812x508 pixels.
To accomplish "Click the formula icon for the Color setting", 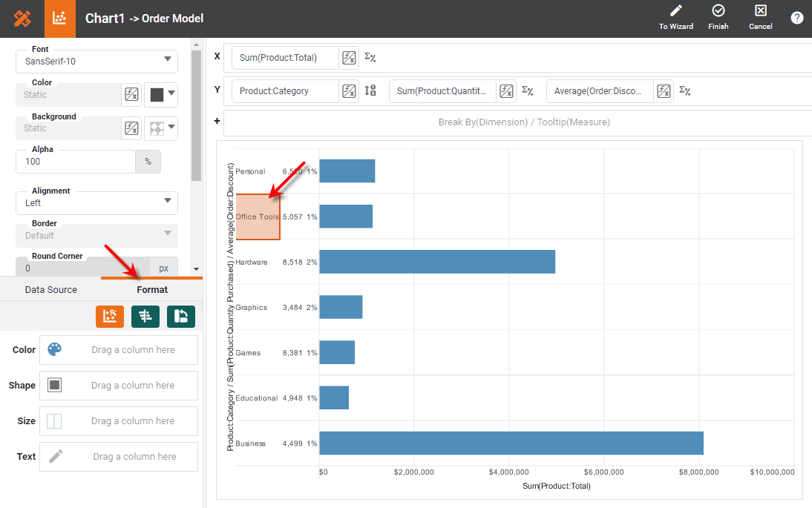I will click(x=131, y=94).
